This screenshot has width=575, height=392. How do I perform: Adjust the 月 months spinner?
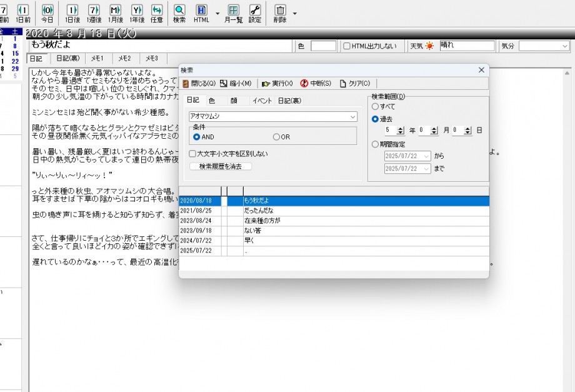click(x=434, y=130)
